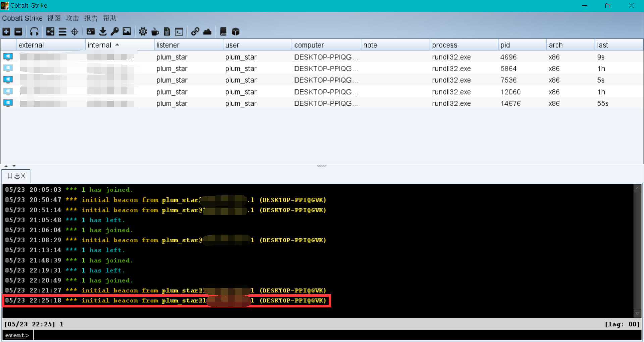
Task: Expand panel using the down arrow on divider
Action: [x=14, y=166]
